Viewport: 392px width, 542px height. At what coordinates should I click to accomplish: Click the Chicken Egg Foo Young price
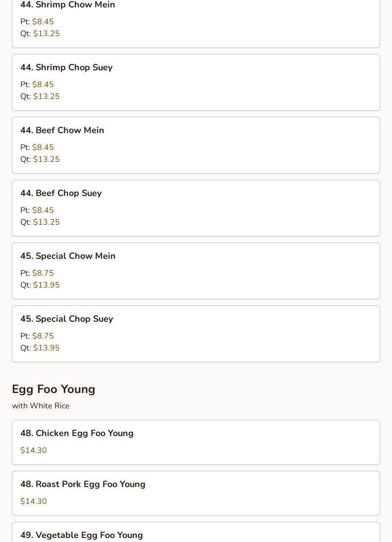click(x=34, y=450)
